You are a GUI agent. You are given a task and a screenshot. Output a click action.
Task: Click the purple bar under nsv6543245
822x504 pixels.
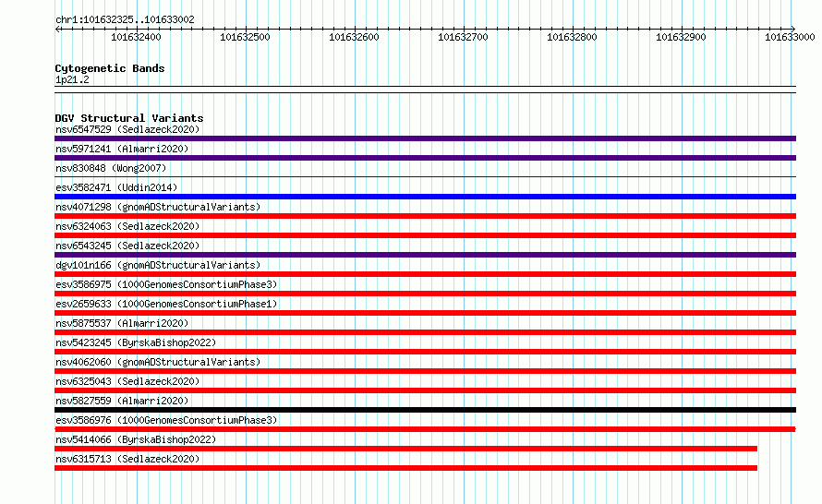coord(425,255)
